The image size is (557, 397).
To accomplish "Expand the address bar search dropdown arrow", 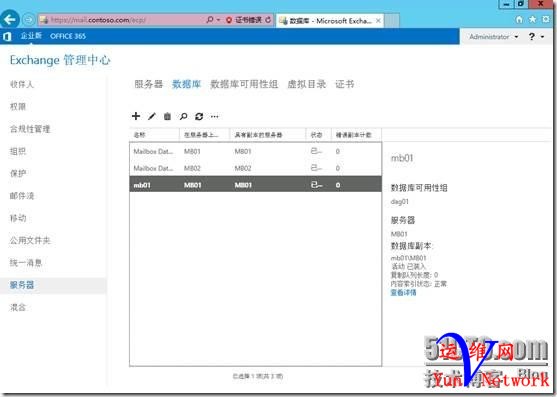I will (x=218, y=20).
